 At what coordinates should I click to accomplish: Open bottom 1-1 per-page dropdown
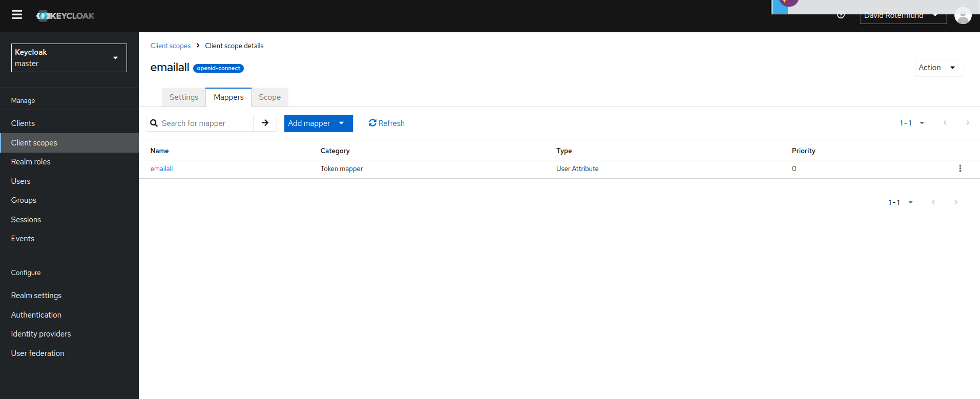click(x=901, y=202)
